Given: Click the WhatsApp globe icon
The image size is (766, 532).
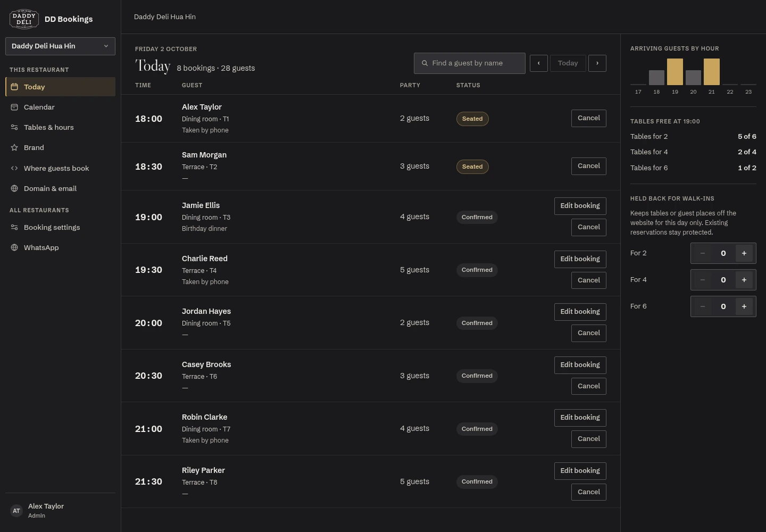Looking at the screenshot, I should [x=14, y=247].
